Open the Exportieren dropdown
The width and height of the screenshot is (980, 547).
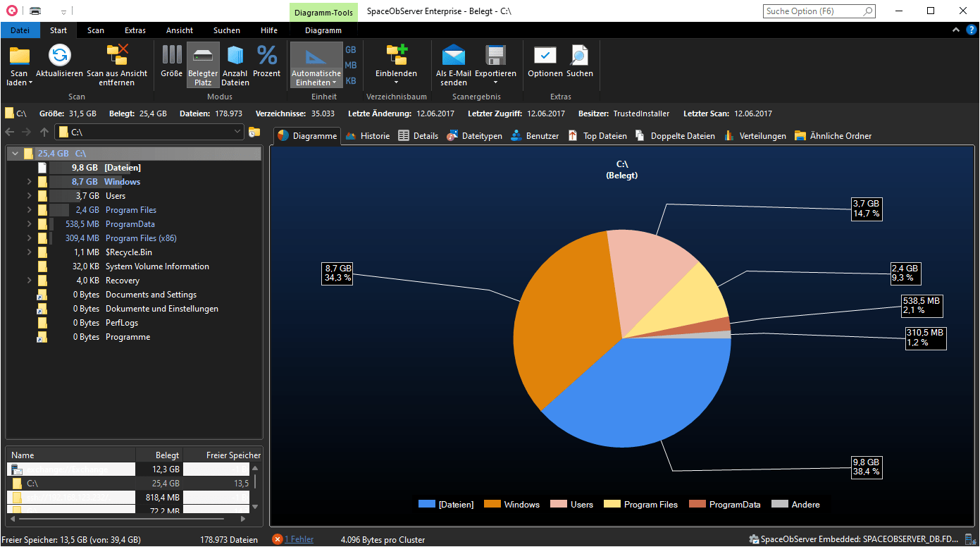[495, 65]
